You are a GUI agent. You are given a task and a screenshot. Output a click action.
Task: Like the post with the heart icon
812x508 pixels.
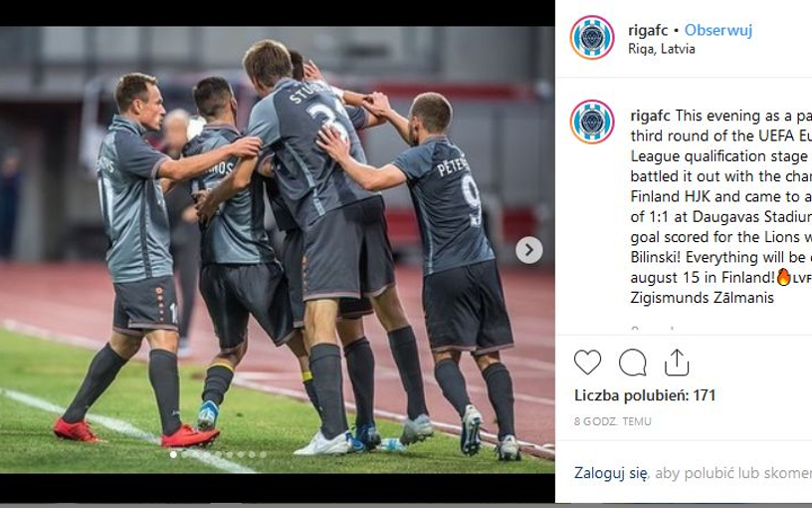pyautogui.click(x=587, y=362)
